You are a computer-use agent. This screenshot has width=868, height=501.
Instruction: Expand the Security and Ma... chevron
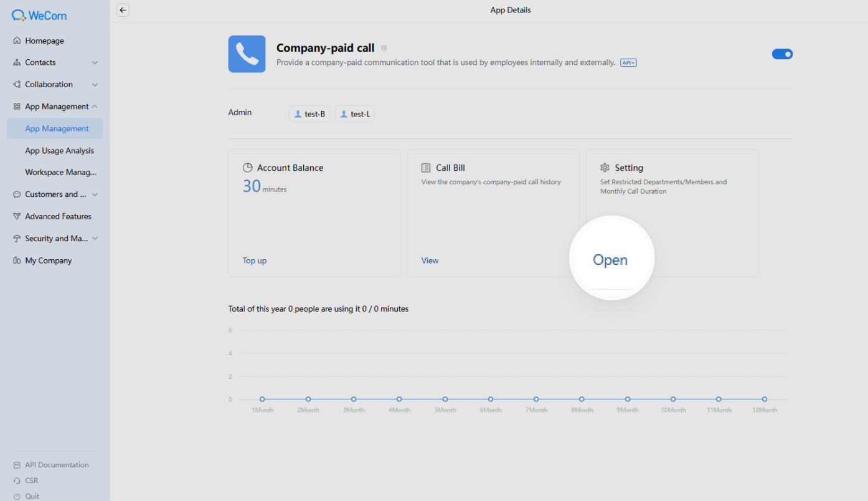click(x=95, y=239)
